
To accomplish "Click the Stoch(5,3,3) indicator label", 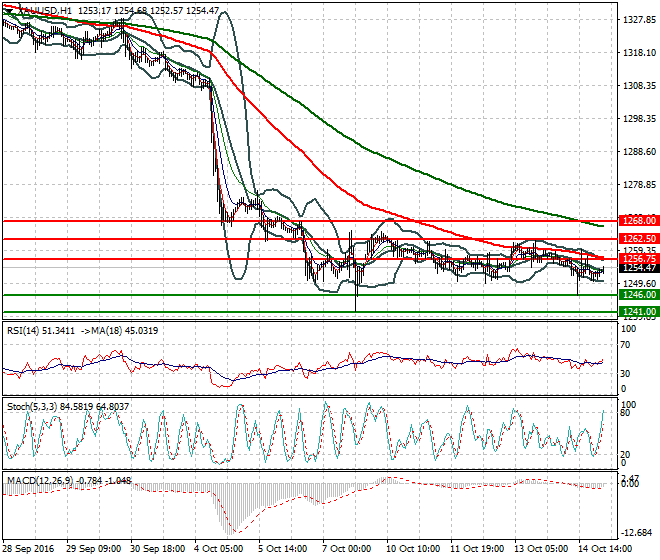I will [32, 407].
